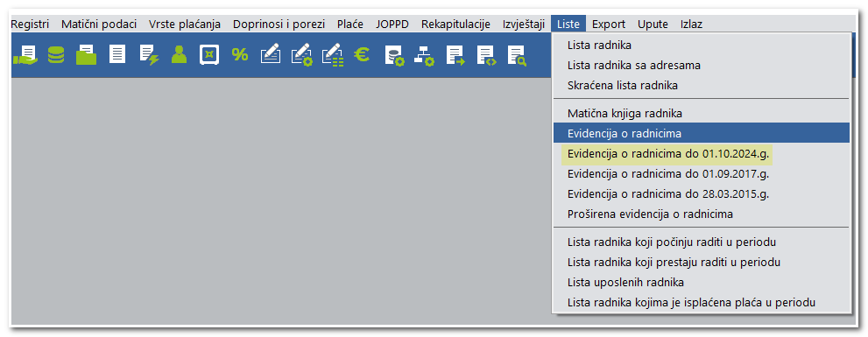Open the Doprinosi i porezi menu
This screenshot has width=868, height=337.
[x=279, y=24]
